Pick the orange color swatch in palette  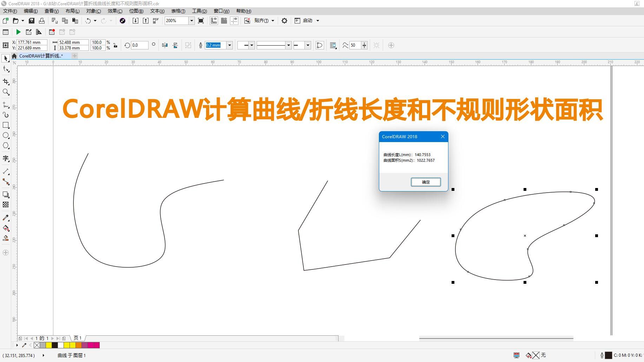(79, 345)
